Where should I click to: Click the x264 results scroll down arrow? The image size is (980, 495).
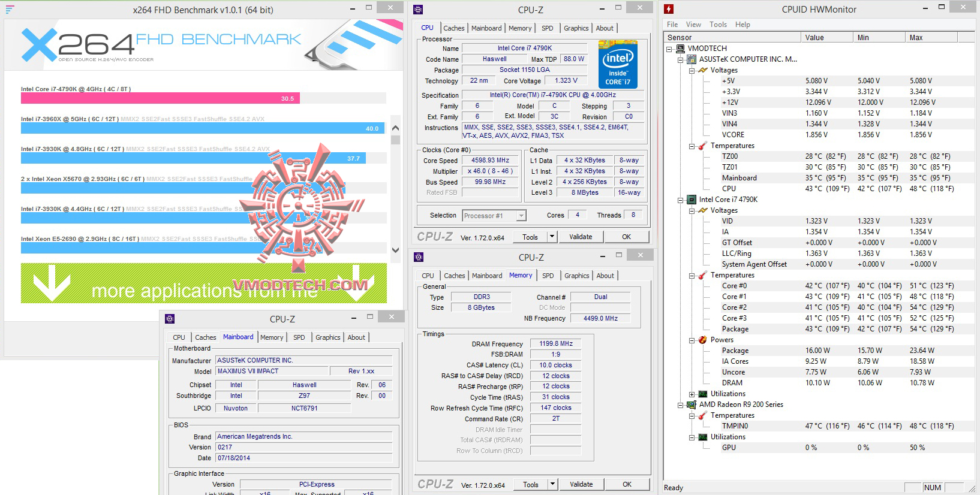click(395, 250)
